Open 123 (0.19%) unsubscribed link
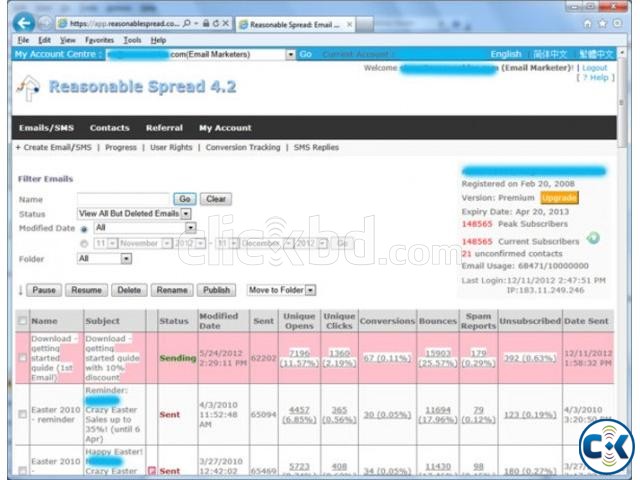 coord(530,415)
